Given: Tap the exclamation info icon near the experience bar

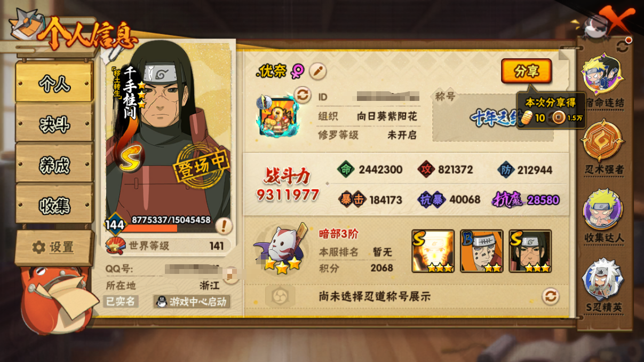Looking at the screenshot, I should tap(224, 226).
